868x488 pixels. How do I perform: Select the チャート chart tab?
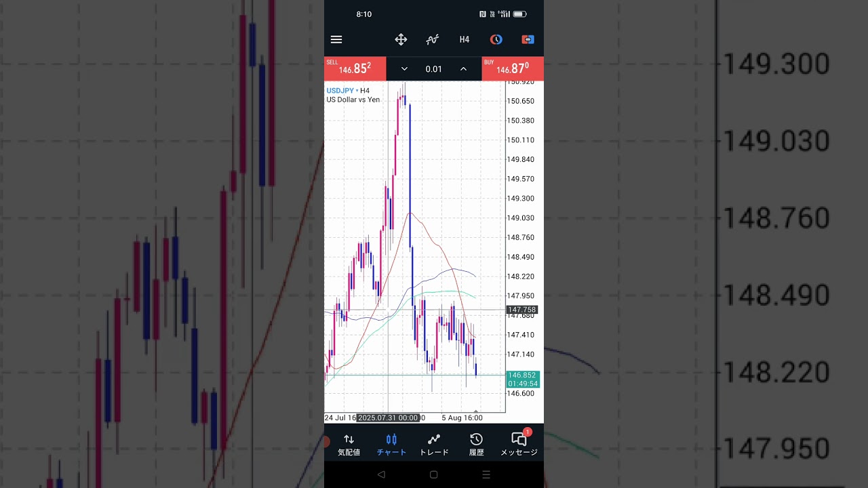point(391,445)
